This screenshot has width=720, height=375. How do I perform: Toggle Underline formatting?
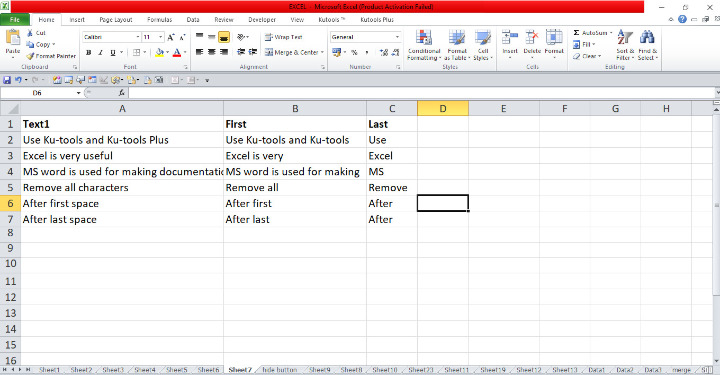coord(112,53)
